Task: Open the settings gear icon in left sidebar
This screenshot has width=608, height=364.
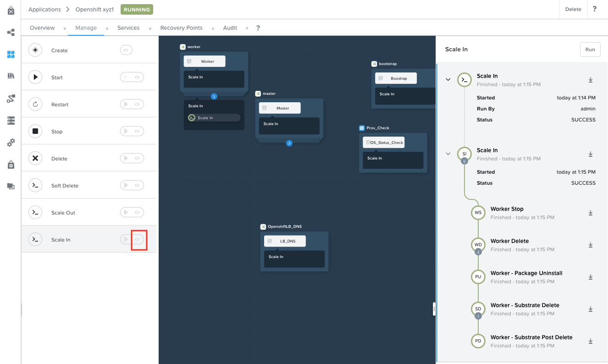Action: point(11,143)
